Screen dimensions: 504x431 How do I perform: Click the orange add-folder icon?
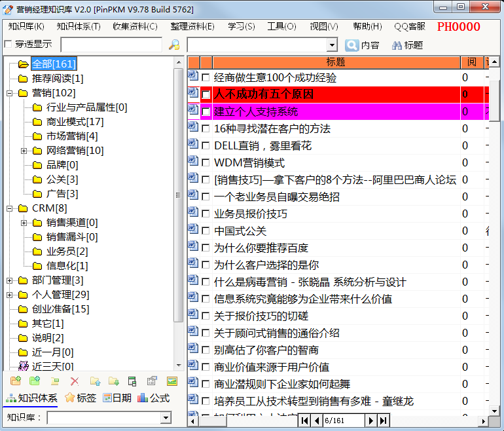16,381
